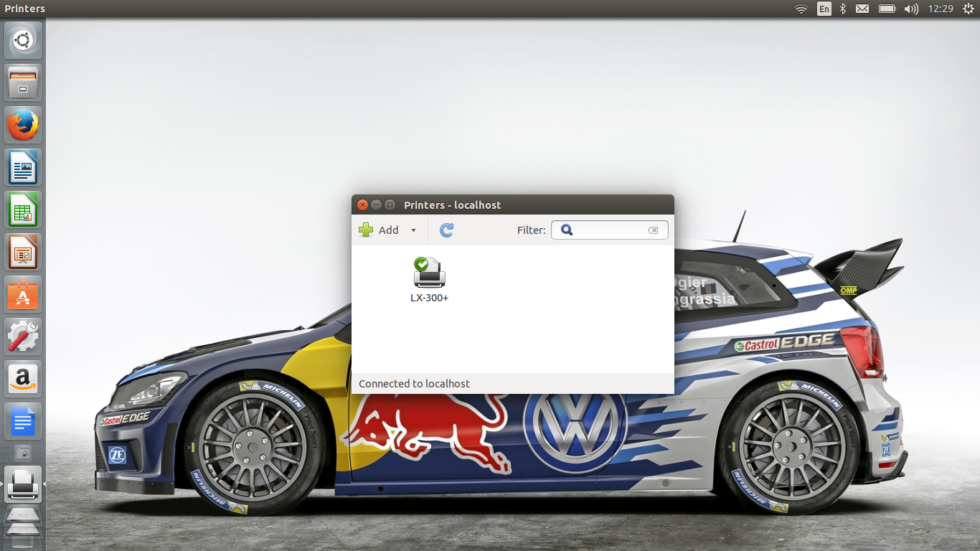Open the En keyboard layout indicator
Screen dimensions: 980x551
(x=824, y=9)
